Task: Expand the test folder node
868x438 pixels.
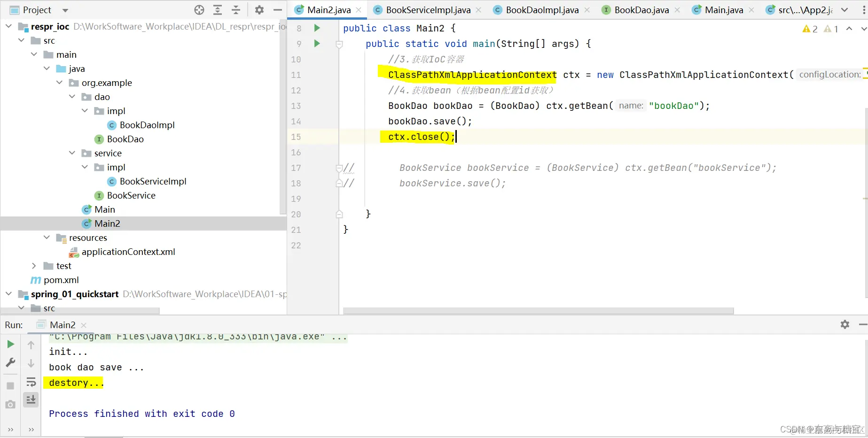Action: pyautogui.click(x=34, y=266)
